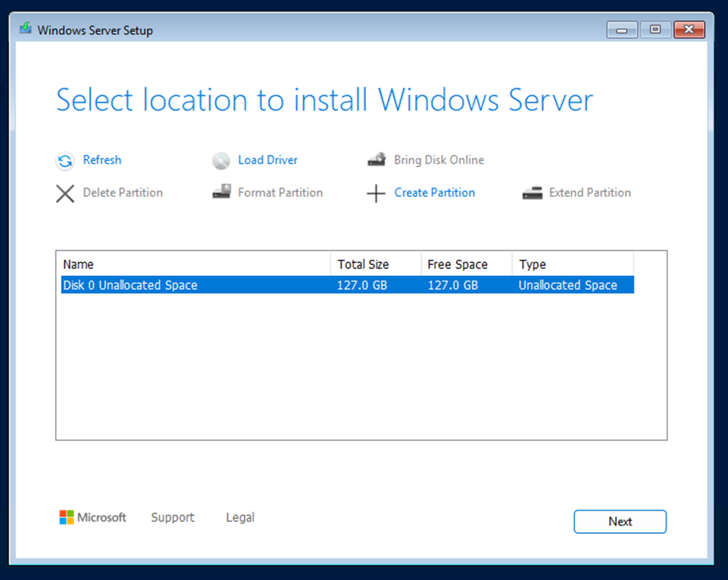Sort by the Type column header
The height and width of the screenshot is (580, 728).
pos(573,264)
